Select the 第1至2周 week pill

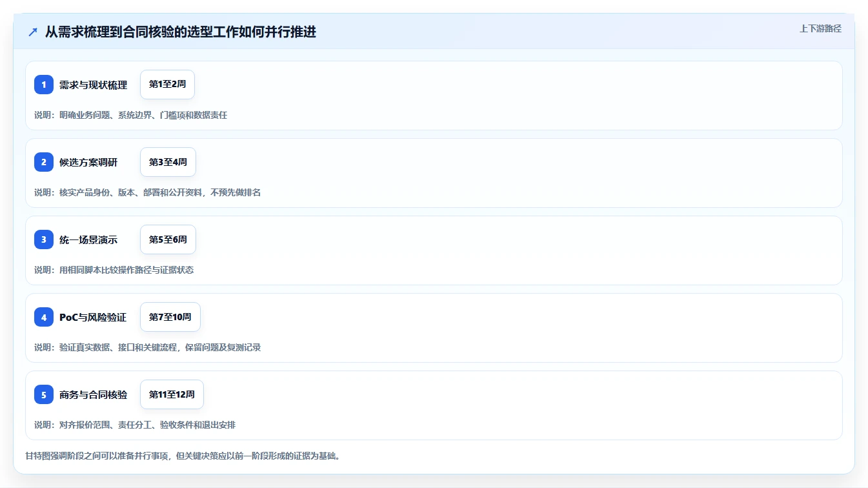[167, 85]
